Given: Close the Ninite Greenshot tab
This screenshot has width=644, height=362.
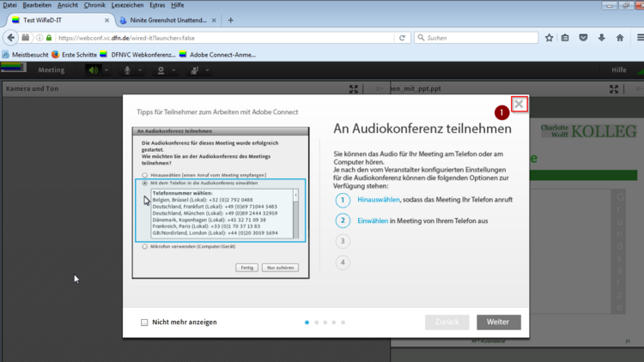Looking at the screenshot, I should coord(214,20).
